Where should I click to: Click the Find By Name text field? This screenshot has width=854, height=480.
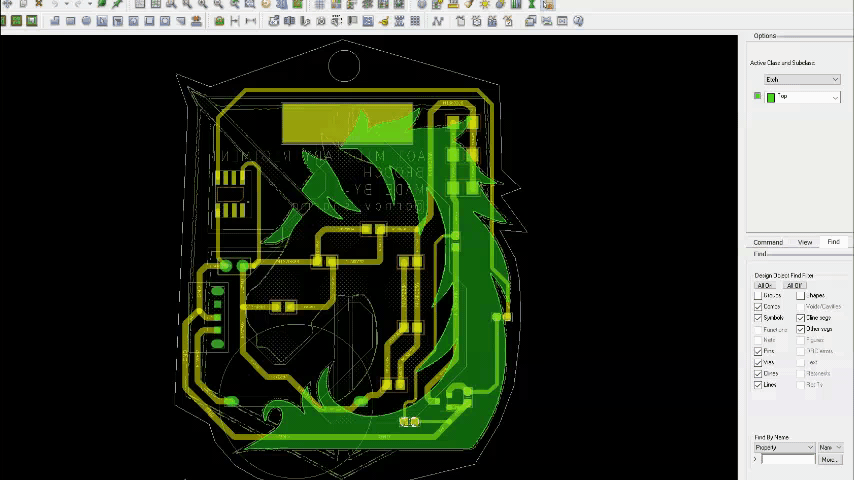pos(787,460)
